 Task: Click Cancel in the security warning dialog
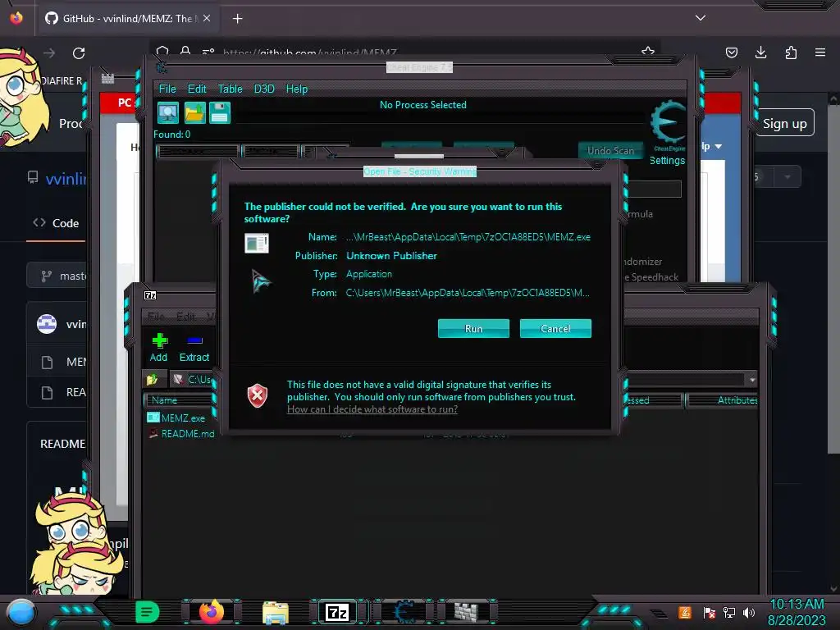click(555, 328)
